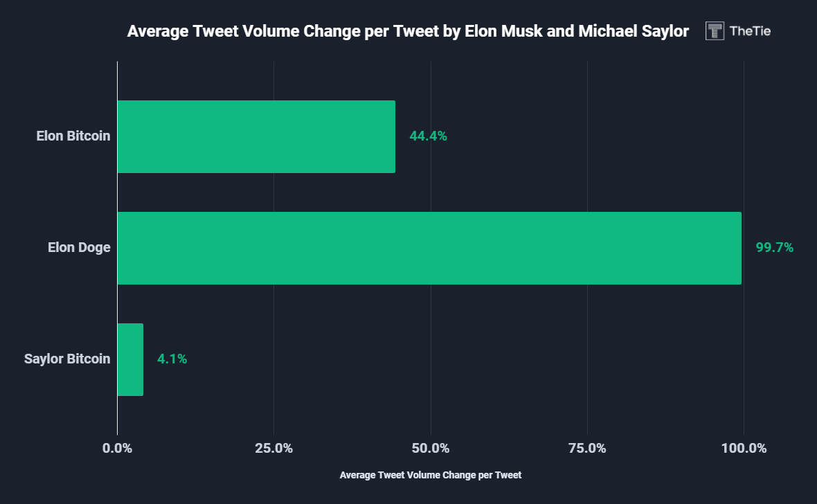
Task: Select the Saylor Bitcoin bar
Action: [130, 359]
